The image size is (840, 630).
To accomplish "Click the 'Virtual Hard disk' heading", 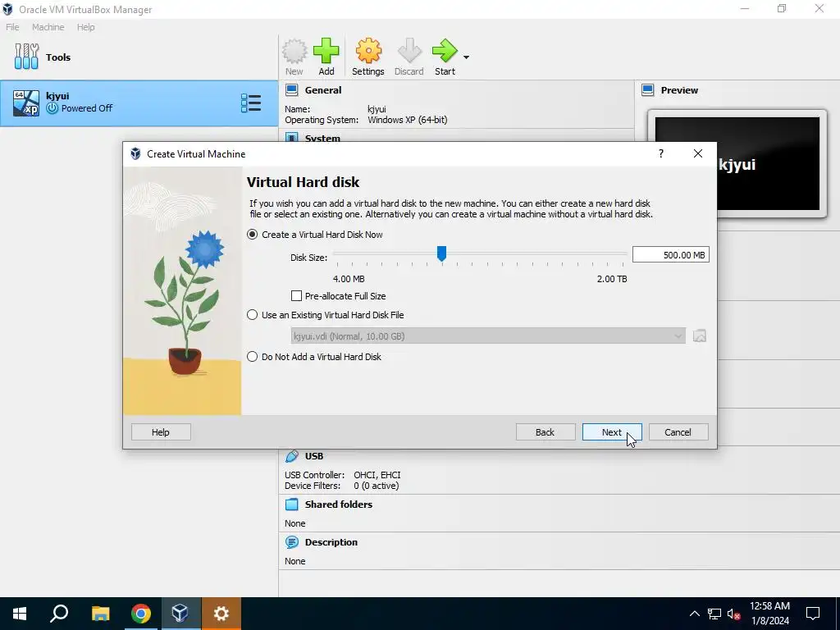I will click(x=303, y=182).
